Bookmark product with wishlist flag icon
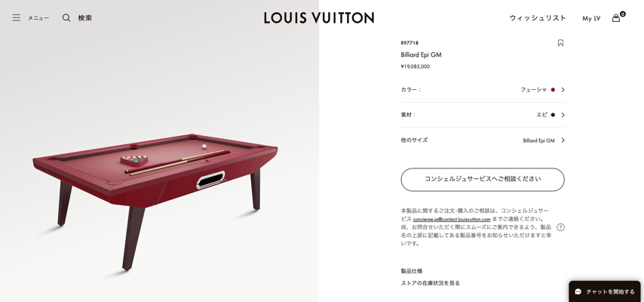Image resolution: width=644 pixels, height=302 pixels. pos(560,43)
